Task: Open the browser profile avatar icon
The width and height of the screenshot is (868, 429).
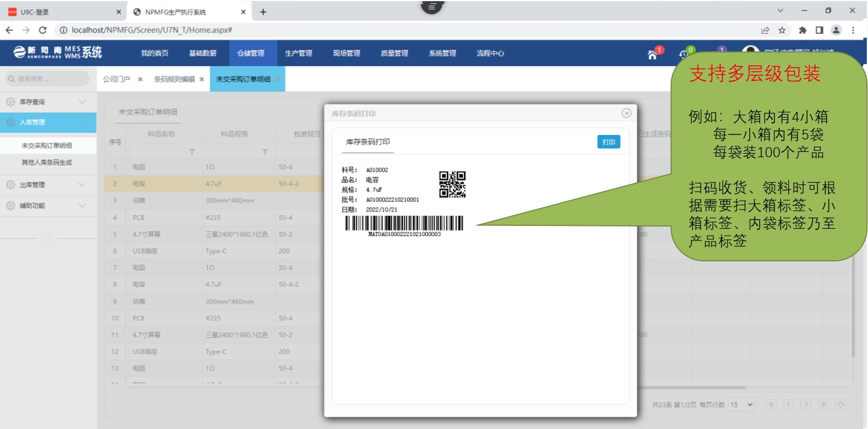Action: 836,30
